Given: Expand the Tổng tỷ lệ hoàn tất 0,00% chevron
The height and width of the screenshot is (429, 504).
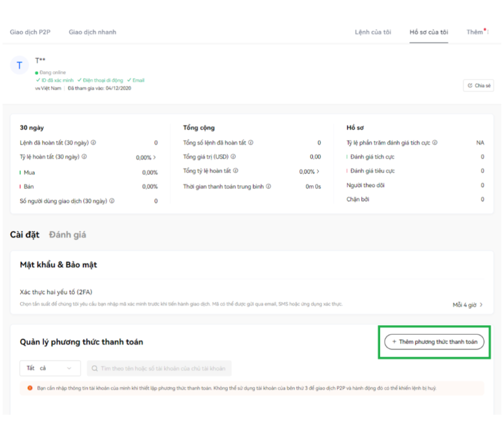Looking at the screenshot, I should (x=318, y=172).
